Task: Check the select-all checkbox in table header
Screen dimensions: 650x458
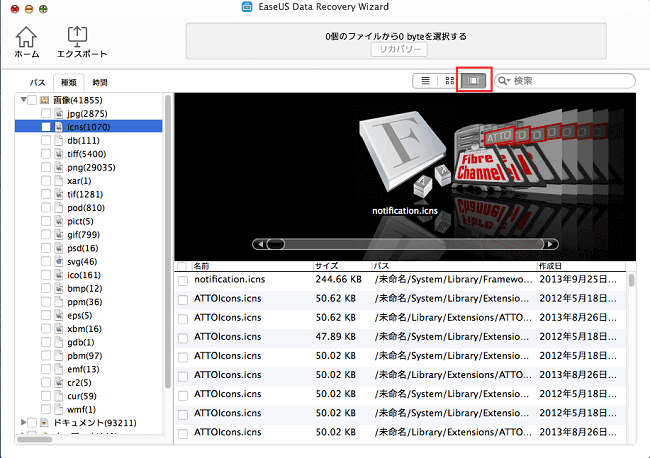Action: 182,266
